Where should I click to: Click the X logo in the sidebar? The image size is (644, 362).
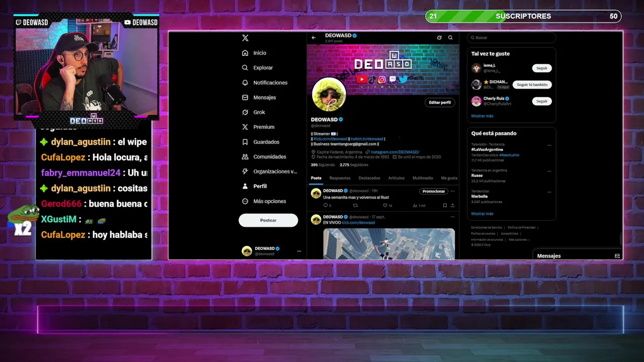245,38
